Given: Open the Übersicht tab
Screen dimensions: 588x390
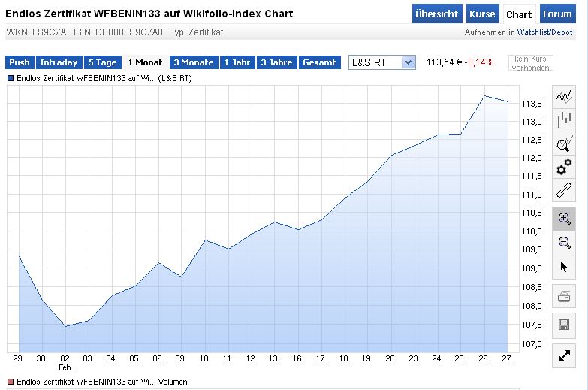Looking at the screenshot, I should [x=437, y=14].
